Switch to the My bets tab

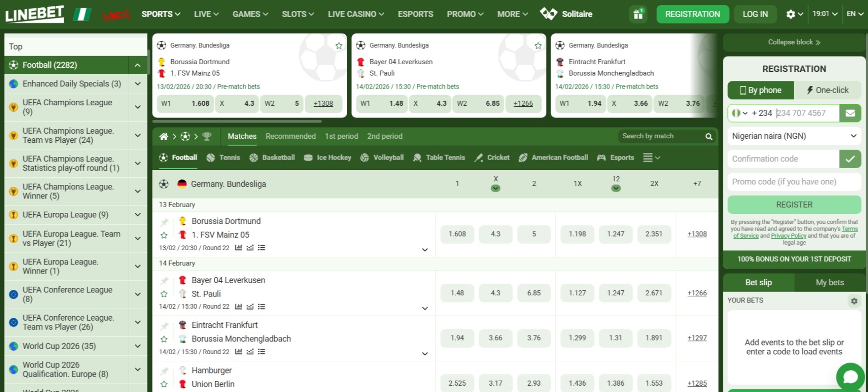[x=830, y=283]
